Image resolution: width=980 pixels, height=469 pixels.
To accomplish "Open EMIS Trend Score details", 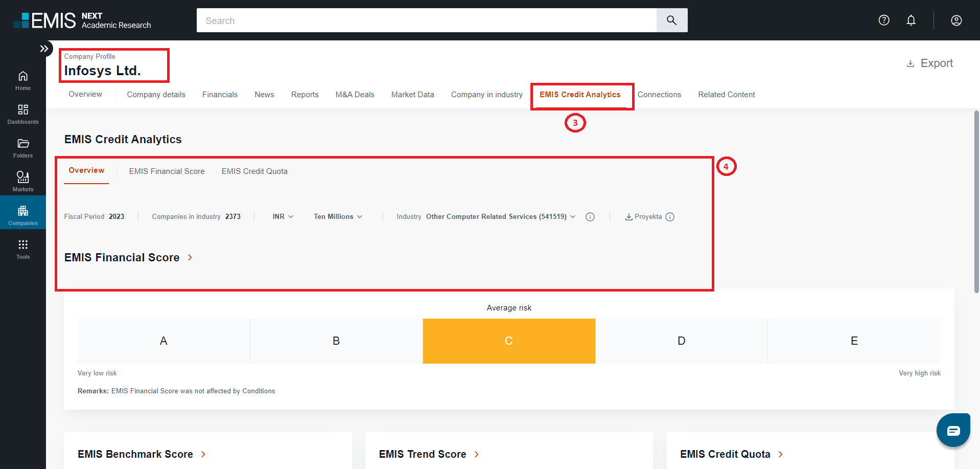I will [429, 454].
